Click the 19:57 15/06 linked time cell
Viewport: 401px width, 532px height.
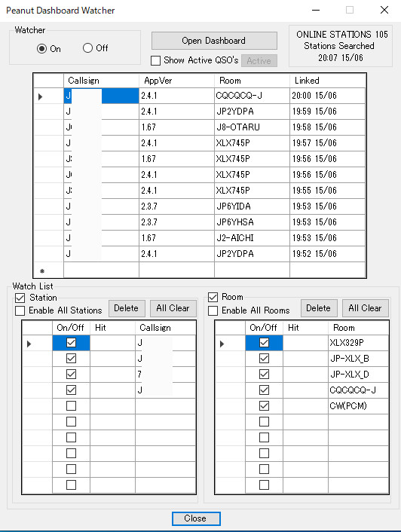[327, 143]
